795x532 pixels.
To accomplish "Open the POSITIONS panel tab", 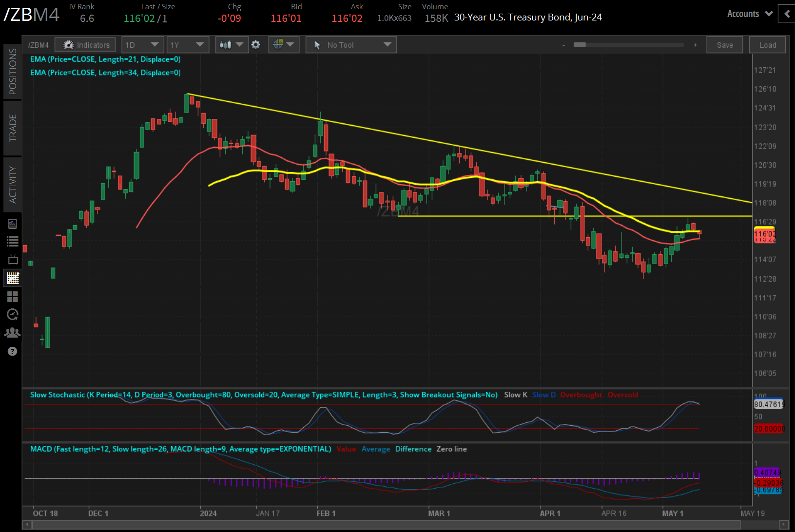I will pyautogui.click(x=13, y=71).
